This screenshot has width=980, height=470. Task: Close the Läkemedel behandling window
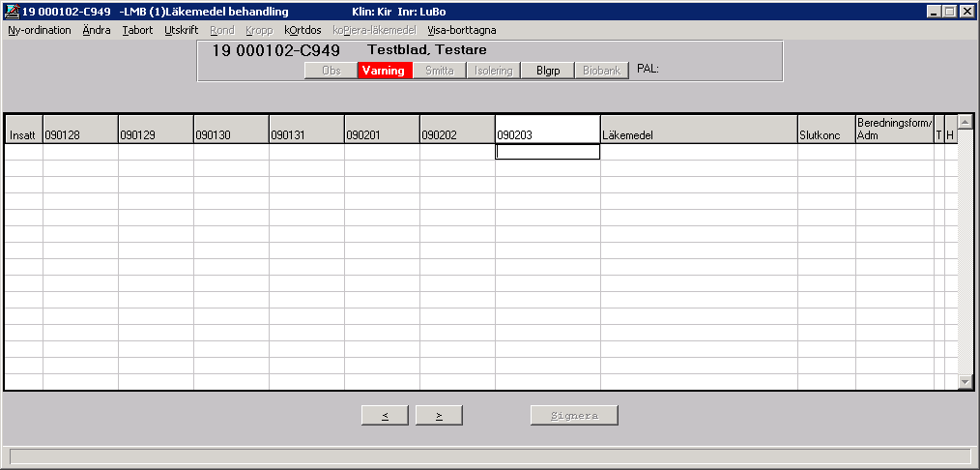(x=966, y=12)
